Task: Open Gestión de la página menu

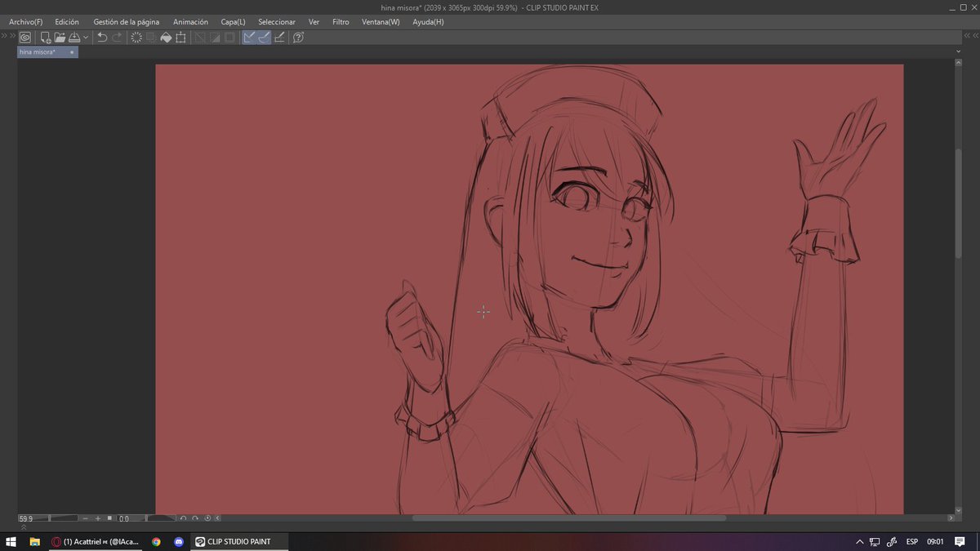Action: coord(127,22)
